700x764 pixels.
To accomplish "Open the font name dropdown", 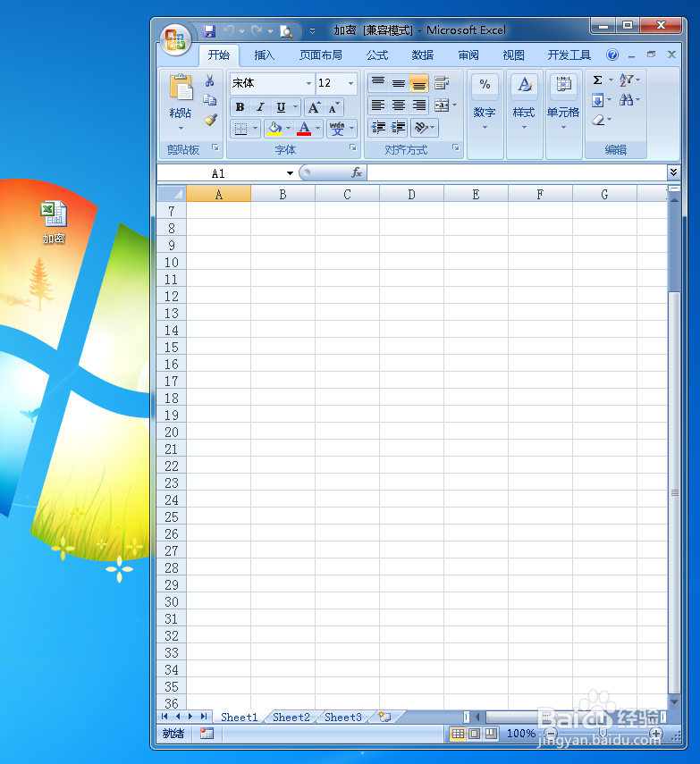I will (308, 83).
